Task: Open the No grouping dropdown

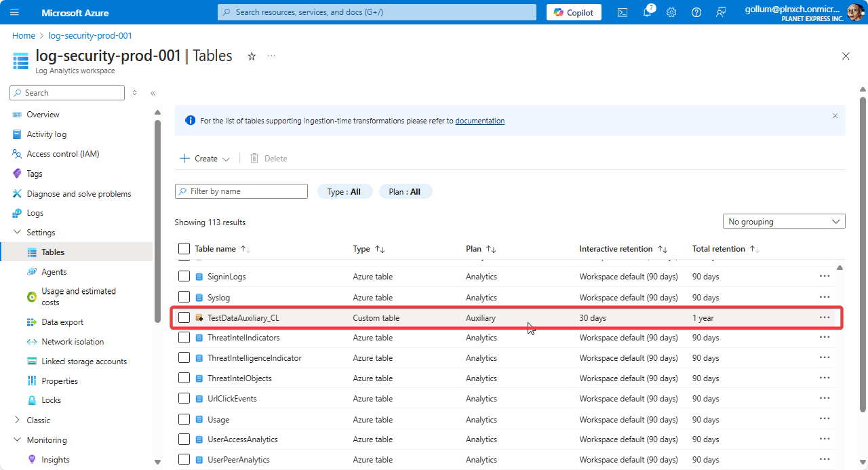Action: pyautogui.click(x=783, y=221)
